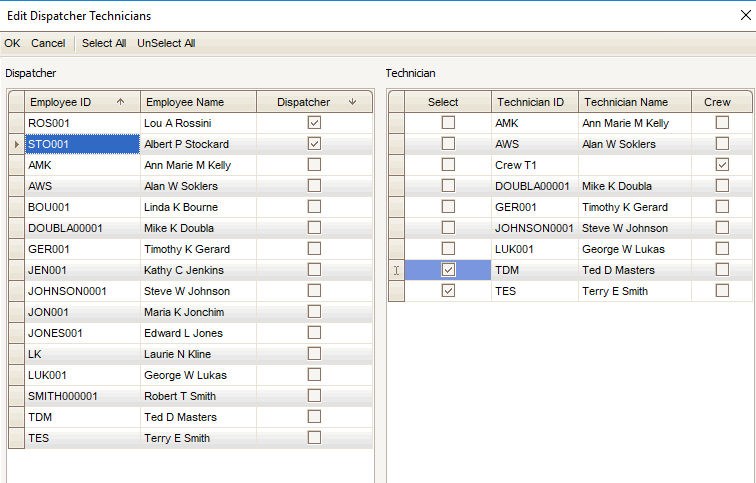756x483 pixels.
Task: Uncheck Dispatcher box for Albert P Stockard
Action: 315,144
